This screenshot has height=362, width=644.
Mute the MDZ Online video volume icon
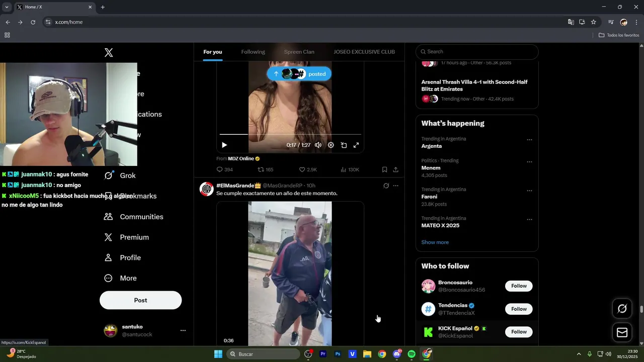(318, 145)
